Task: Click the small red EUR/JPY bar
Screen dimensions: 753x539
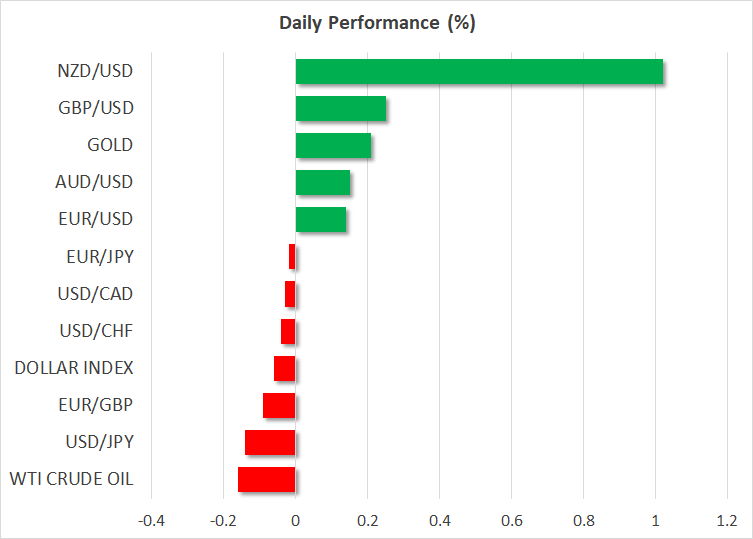Action: pos(292,257)
